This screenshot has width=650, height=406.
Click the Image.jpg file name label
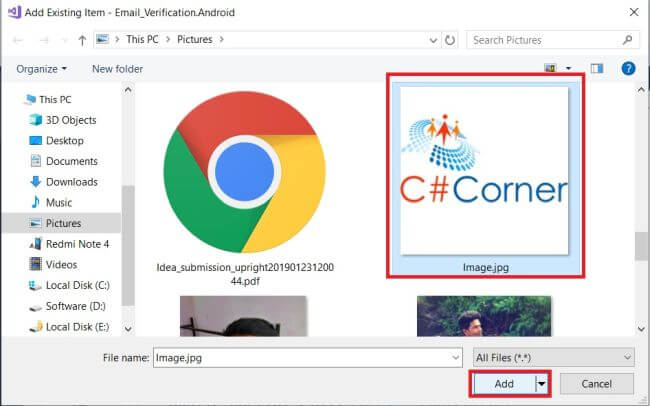coord(486,267)
